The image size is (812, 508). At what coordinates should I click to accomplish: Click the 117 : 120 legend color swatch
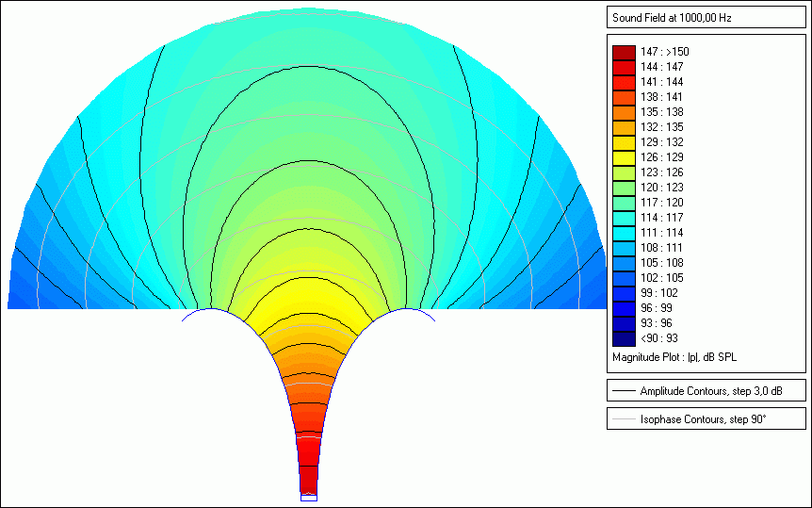[624, 203]
